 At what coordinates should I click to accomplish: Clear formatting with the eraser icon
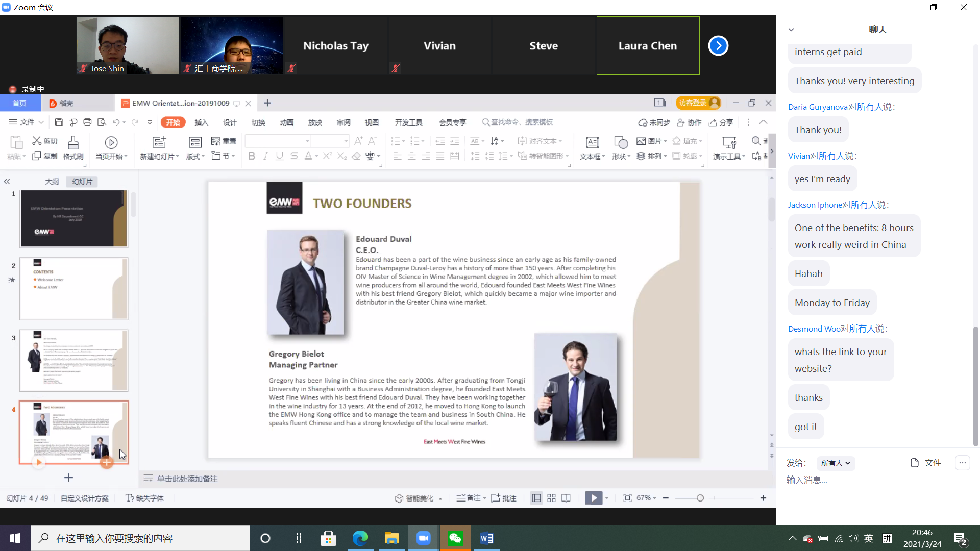(356, 156)
